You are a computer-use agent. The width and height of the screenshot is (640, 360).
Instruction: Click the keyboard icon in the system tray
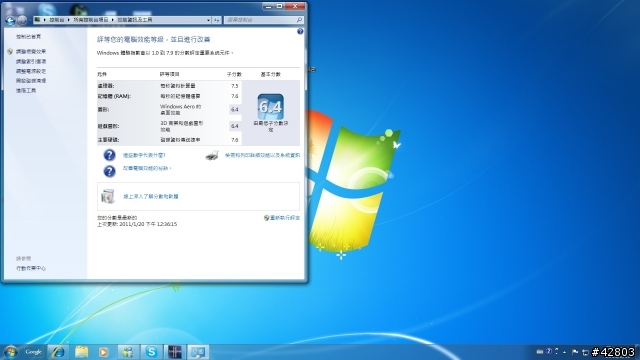(x=540, y=352)
